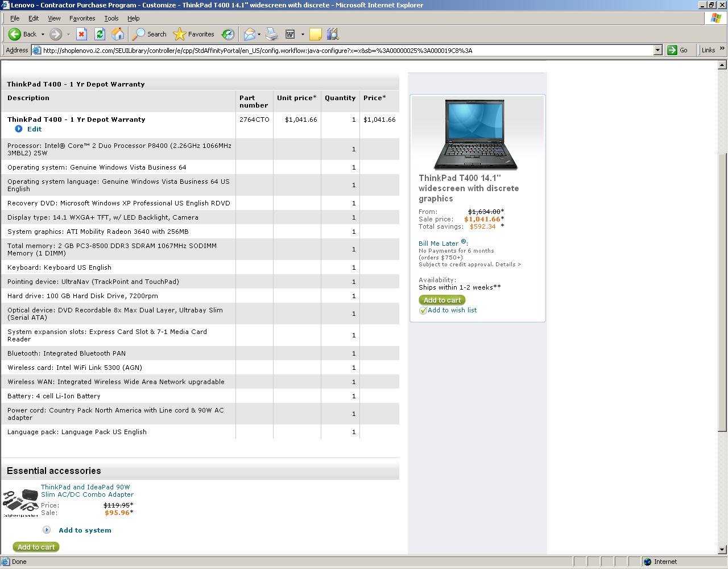Refresh the current page
The image size is (728, 569).
pos(100,34)
